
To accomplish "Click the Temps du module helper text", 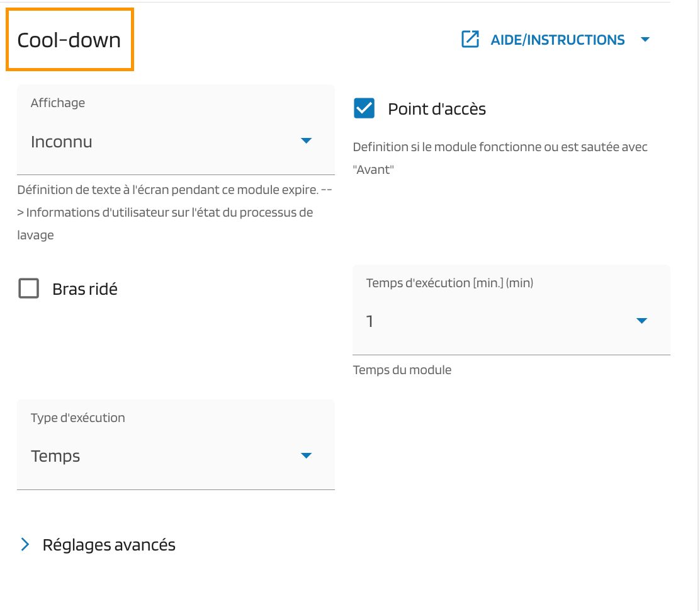I will (x=402, y=370).
